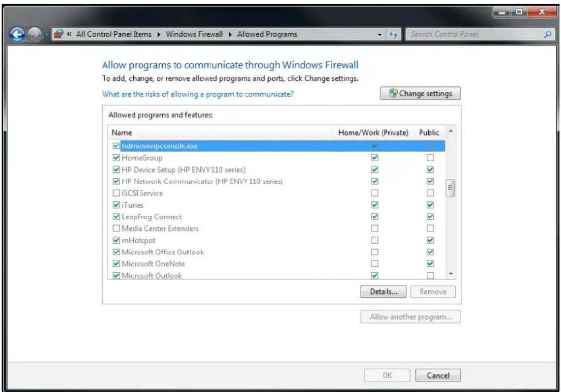Click the list scrollbar up arrow
Screen dimensions: 561x392
coord(451,131)
